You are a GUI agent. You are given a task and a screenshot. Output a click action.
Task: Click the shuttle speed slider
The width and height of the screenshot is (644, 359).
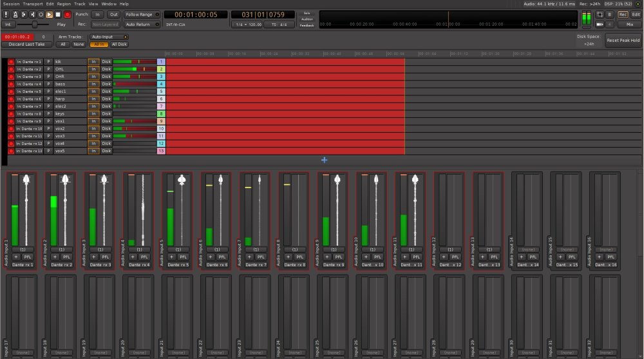click(35, 24)
